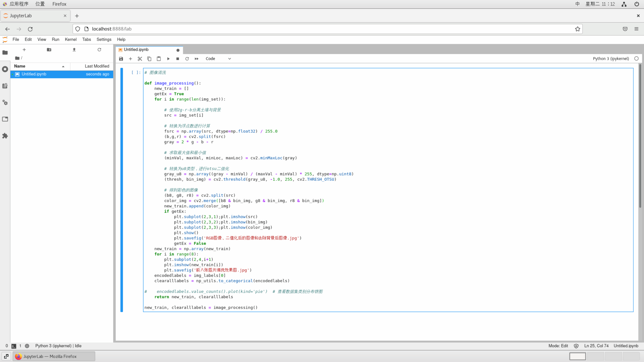Open Running Terminals and Kernels sidebar
Viewport: 644px width, 362px height.
[x=5, y=69]
